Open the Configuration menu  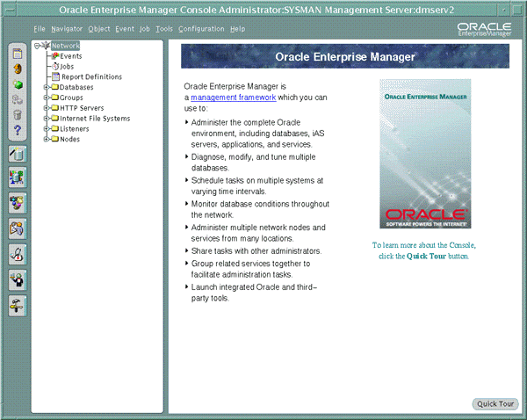(x=201, y=29)
